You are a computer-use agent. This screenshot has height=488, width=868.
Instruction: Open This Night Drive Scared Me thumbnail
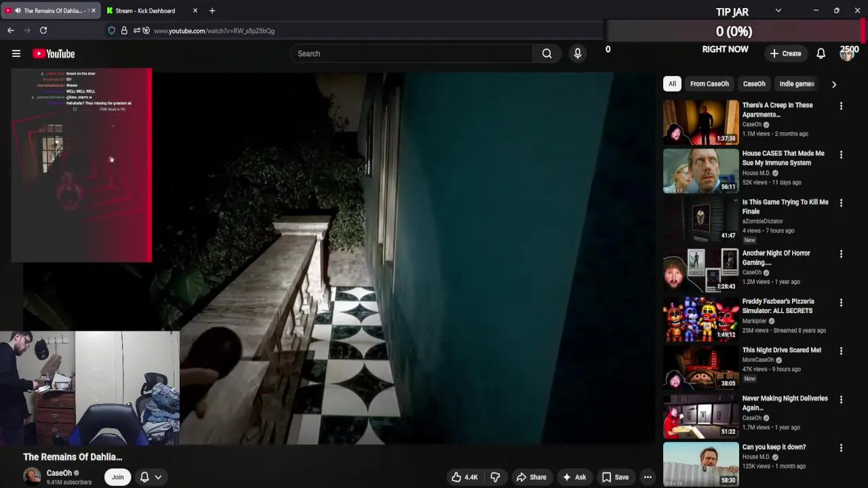pyautogui.click(x=701, y=367)
